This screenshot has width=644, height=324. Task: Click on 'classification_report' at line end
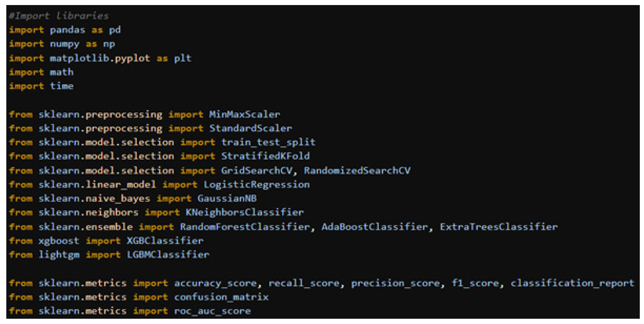pos(572,283)
